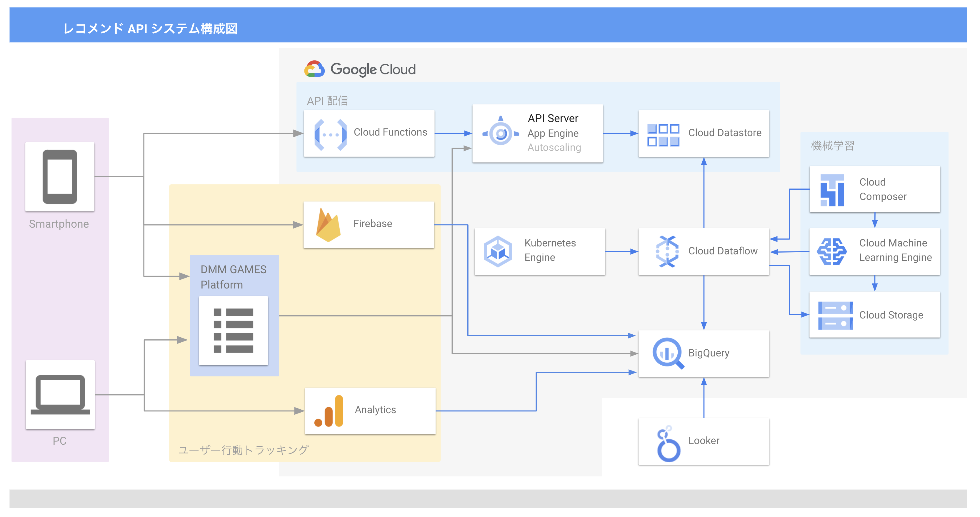The image size is (980, 517).
Task: Select the 'App Engine' text
Action: point(553,133)
